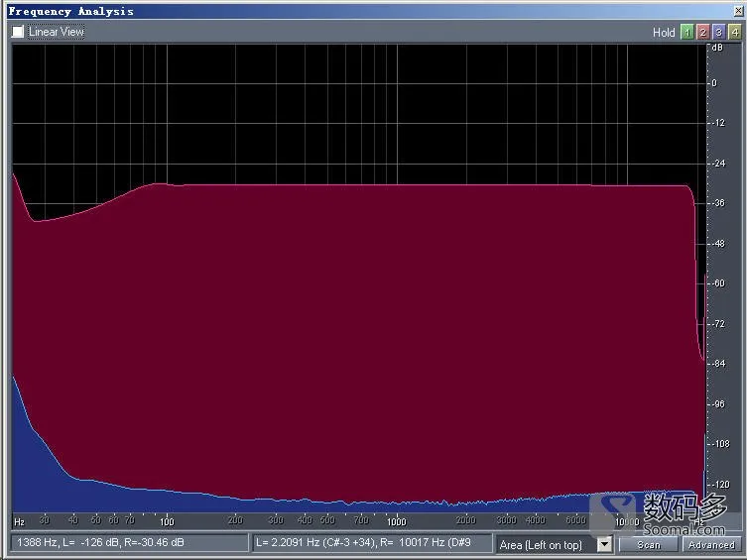Click the 1000 Hz axis label

pyautogui.click(x=397, y=521)
